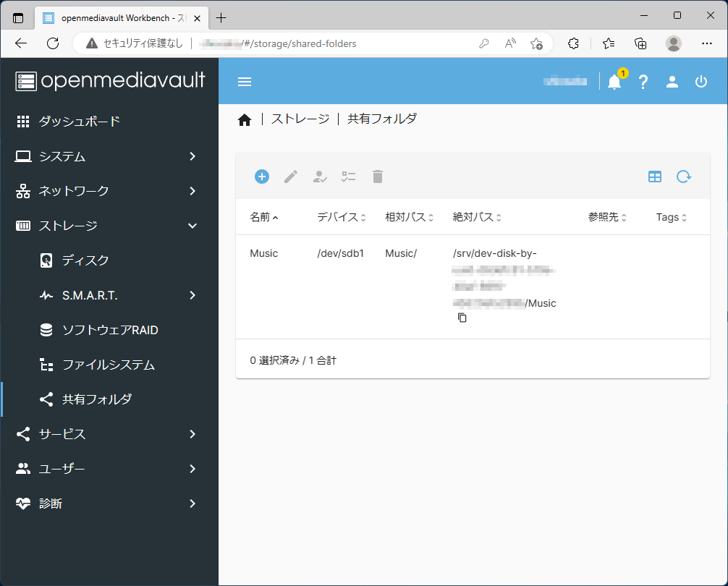Screen dimensions: 728x586
Task: Open the power menu icon in header
Action: (x=701, y=82)
